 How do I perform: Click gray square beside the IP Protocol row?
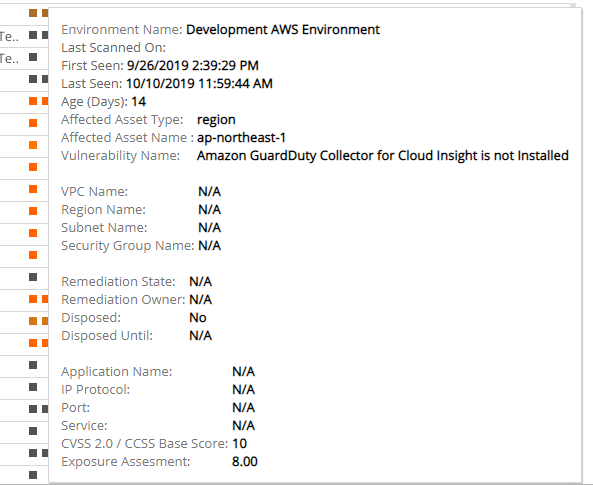33,387
